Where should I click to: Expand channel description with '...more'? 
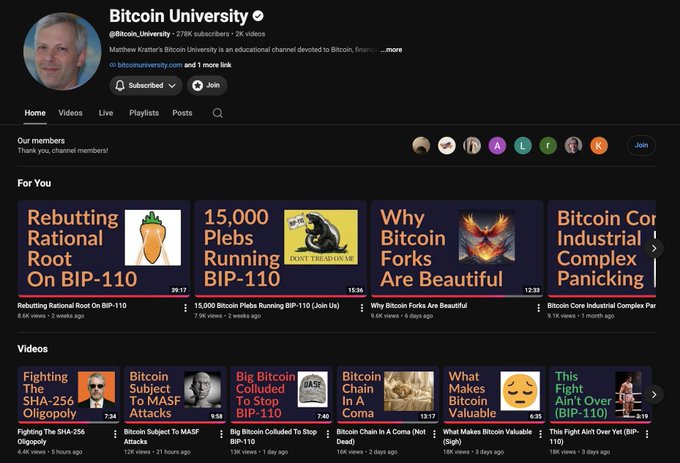pos(391,50)
